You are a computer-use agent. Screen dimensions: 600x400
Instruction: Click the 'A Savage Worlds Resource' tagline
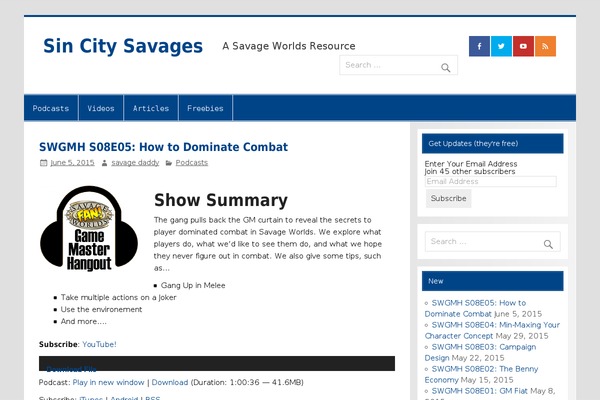click(x=289, y=46)
